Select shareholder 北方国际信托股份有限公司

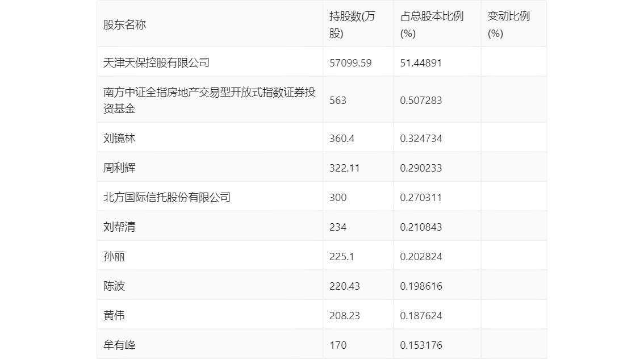(x=167, y=198)
